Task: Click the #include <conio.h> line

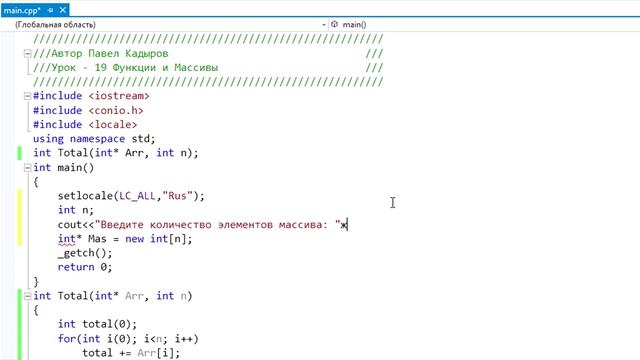Action: point(88,110)
